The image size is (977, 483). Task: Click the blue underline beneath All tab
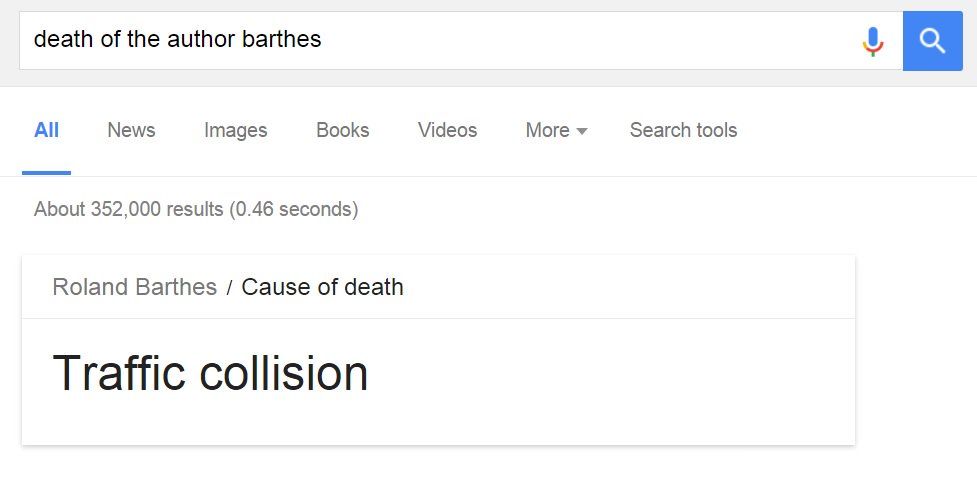coord(46,172)
